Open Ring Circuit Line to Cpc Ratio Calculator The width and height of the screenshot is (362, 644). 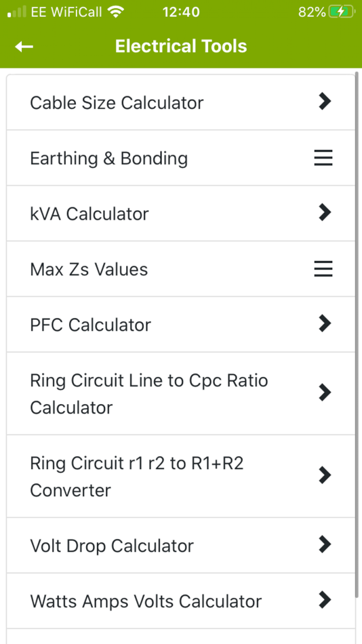(181, 393)
